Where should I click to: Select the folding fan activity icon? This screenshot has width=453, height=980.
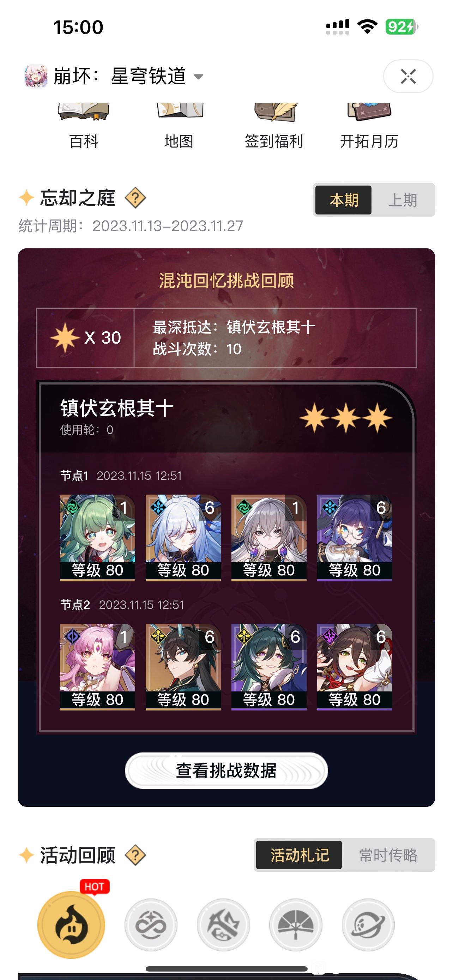pos(296,925)
